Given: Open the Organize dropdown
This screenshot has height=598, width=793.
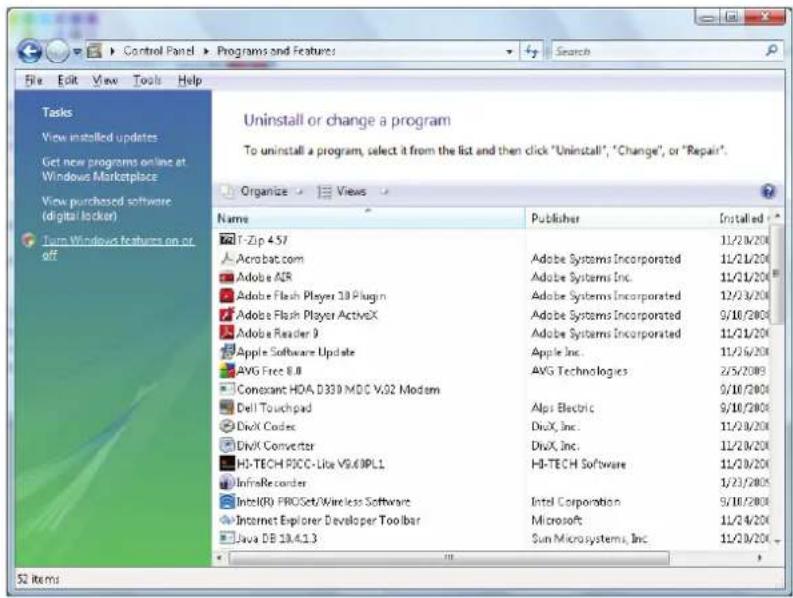Looking at the screenshot, I should pos(263,191).
